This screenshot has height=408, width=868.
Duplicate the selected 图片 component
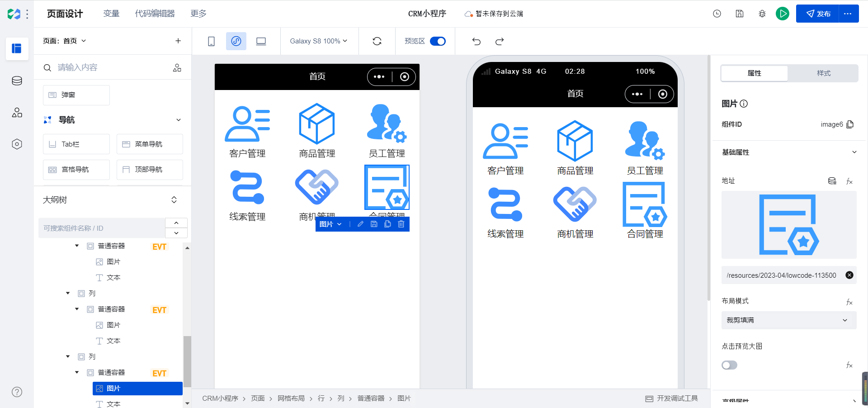(x=387, y=224)
